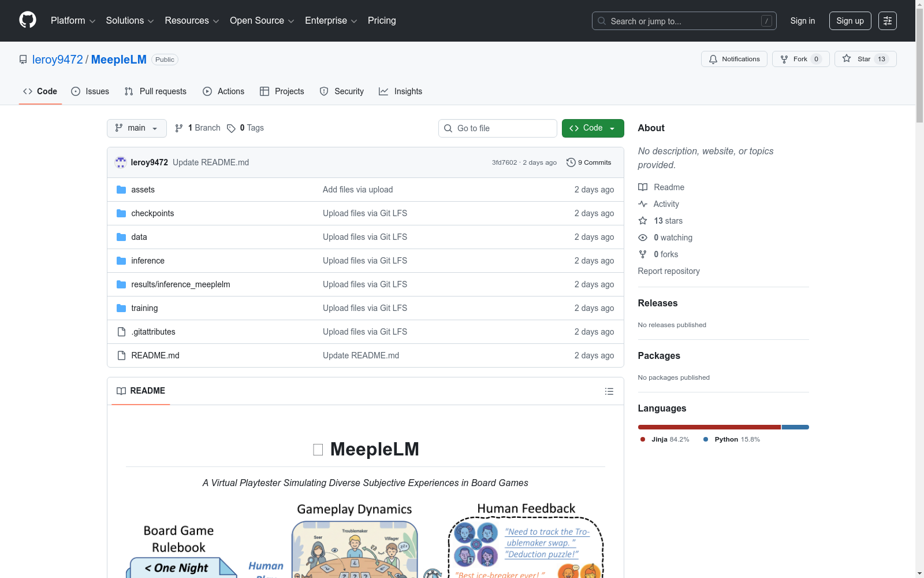924x578 pixels.
Task: Click the Jinja 84.2% language legend
Action: click(x=665, y=439)
